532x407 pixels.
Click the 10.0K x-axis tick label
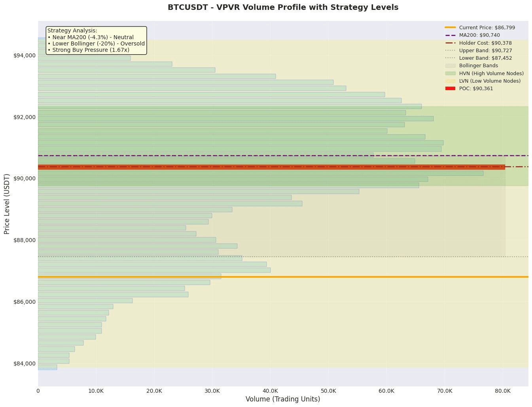pos(96,391)
